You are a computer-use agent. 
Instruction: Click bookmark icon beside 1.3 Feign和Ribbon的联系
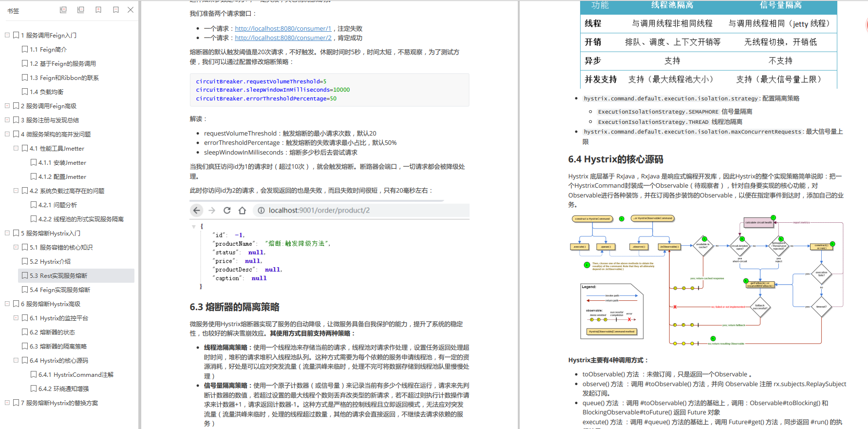click(x=25, y=78)
